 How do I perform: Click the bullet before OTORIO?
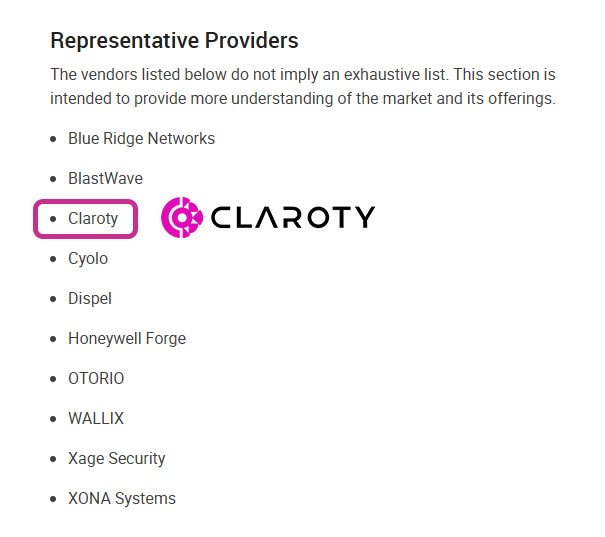[x=54, y=379]
